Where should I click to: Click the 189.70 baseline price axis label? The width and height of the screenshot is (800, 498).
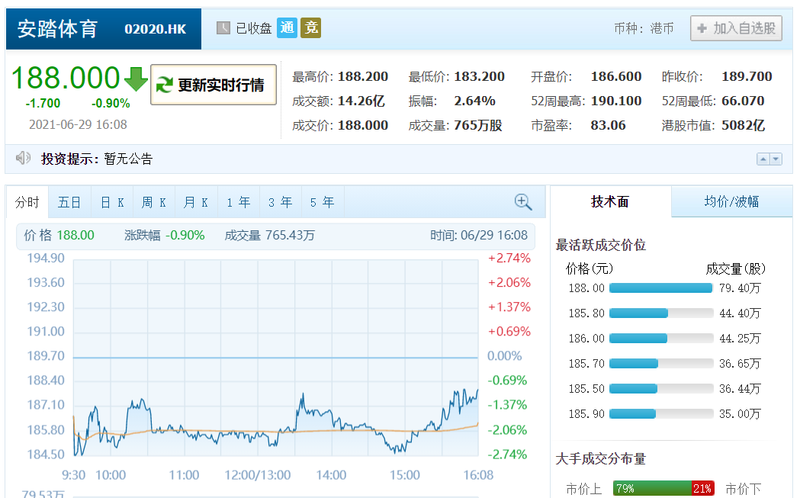click(x=46, y=356)
